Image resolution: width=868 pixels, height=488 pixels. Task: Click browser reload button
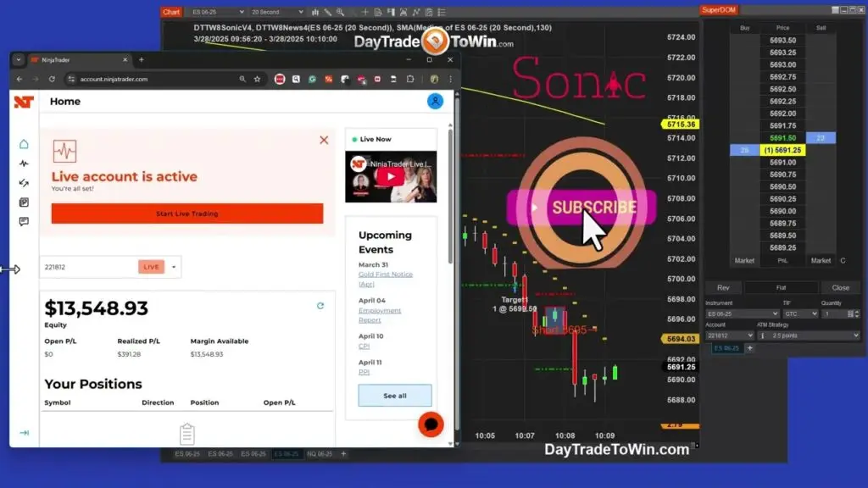coord(52,79)
